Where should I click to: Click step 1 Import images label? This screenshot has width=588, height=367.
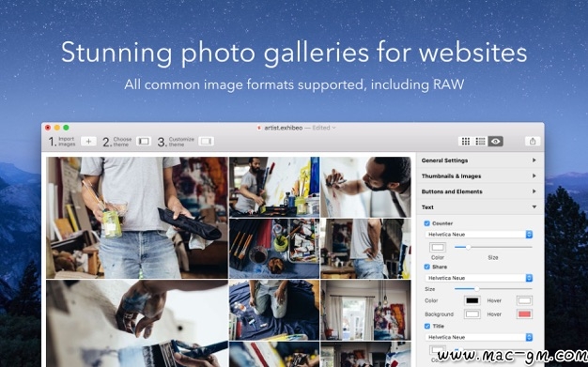(x=62, y=142)
